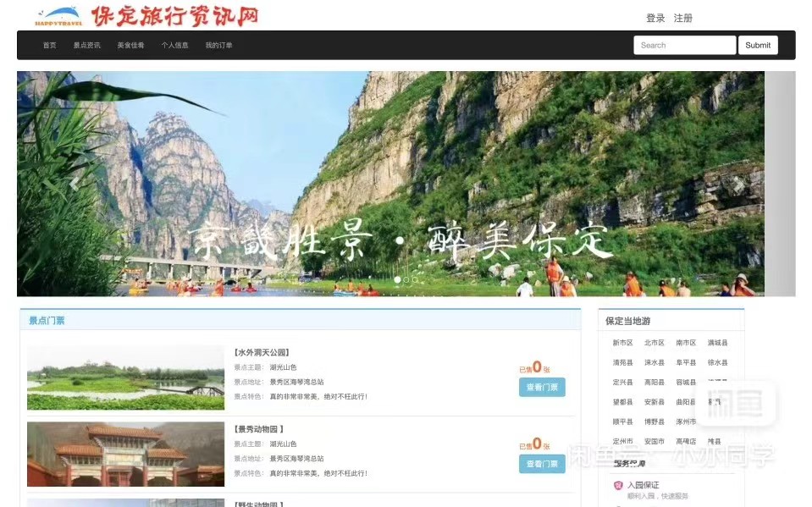This screenshot has height=507, width=812.
Task: Select 满城县 in local tours
Action: [717, 343]
